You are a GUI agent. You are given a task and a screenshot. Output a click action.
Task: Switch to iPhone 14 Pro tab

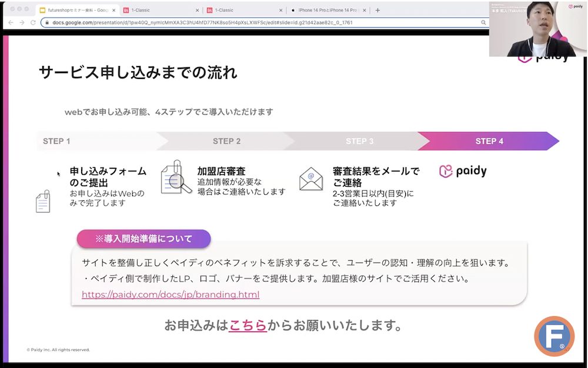[328, 10]
